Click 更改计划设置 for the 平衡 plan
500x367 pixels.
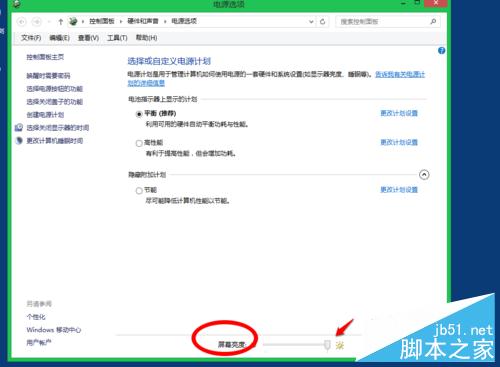pos(399,113)
